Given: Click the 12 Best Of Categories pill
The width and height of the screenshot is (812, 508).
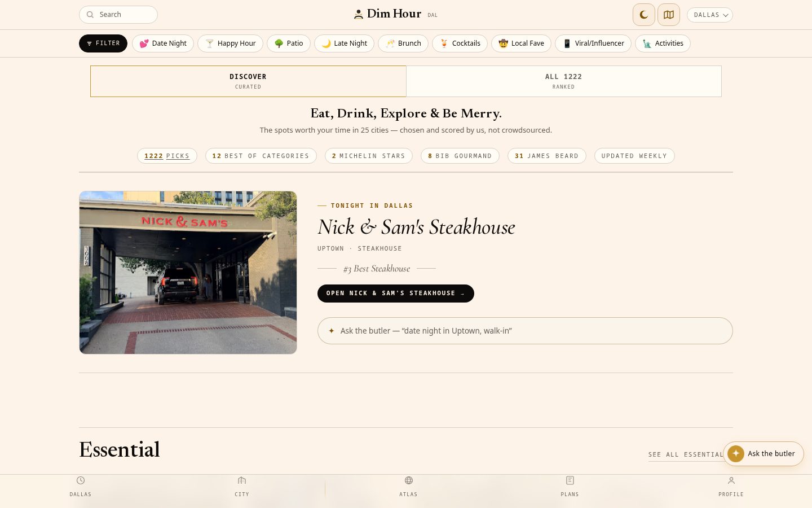Looking at the screenshot, I should click(x=261, y=156).
